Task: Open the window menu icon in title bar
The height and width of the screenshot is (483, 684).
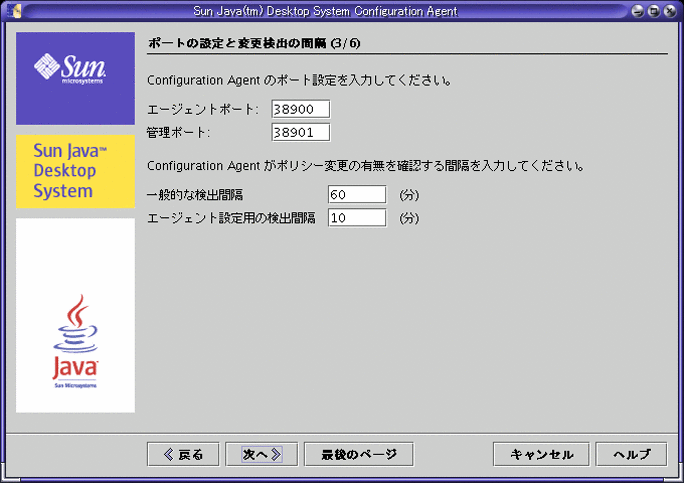Action: click(x=14, y=10)
